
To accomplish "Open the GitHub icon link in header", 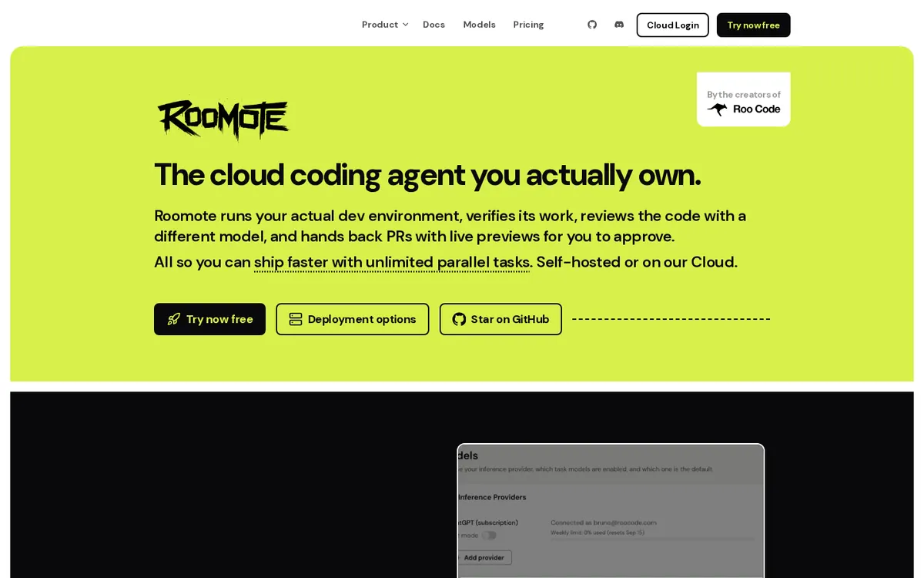I will click(592, 25).
